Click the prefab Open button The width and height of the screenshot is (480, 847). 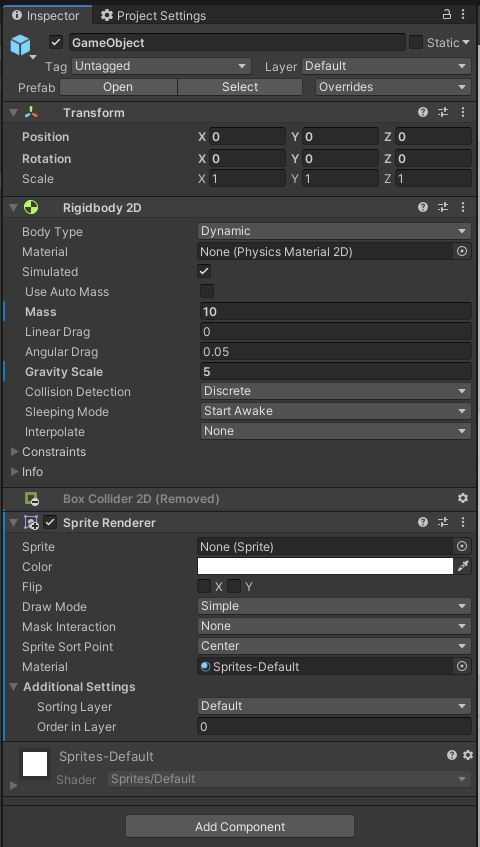point(118,87)
